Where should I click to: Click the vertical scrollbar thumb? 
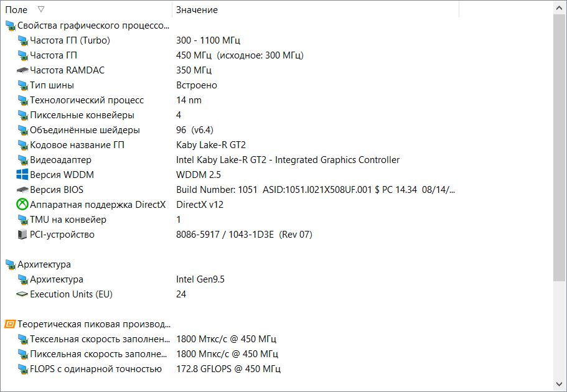[560, 147]
